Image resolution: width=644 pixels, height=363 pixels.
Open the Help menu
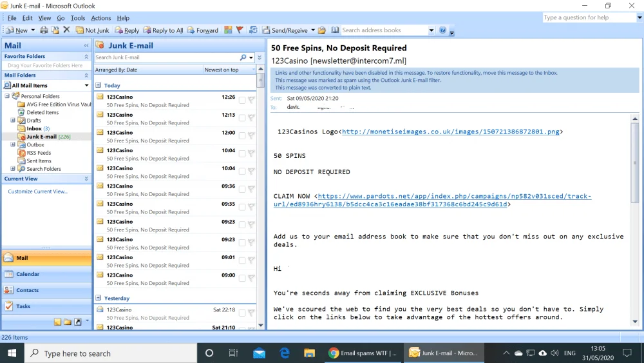123,18
